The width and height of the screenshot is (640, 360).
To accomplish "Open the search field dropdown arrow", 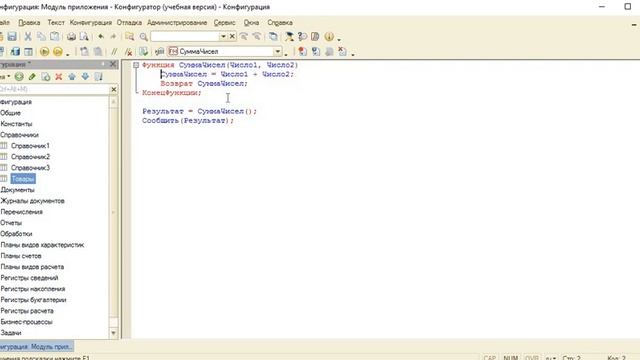I will point(223,36).
